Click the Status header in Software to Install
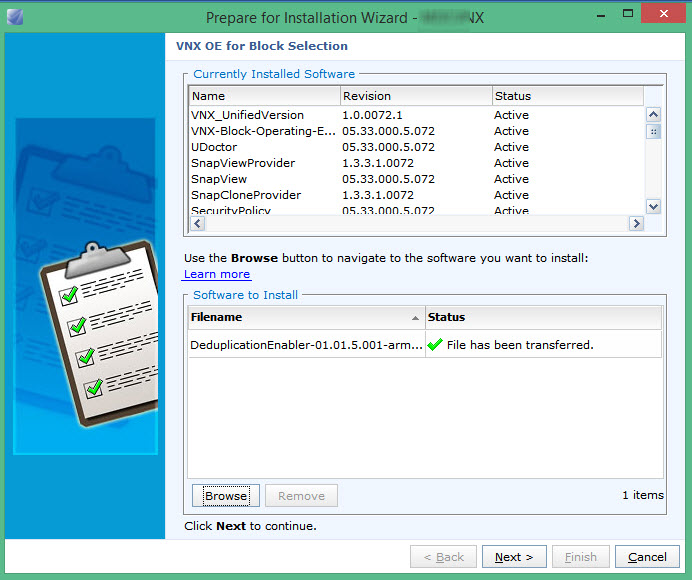The height and width of the screenshot is (580, 692). (x=544, y=317)
